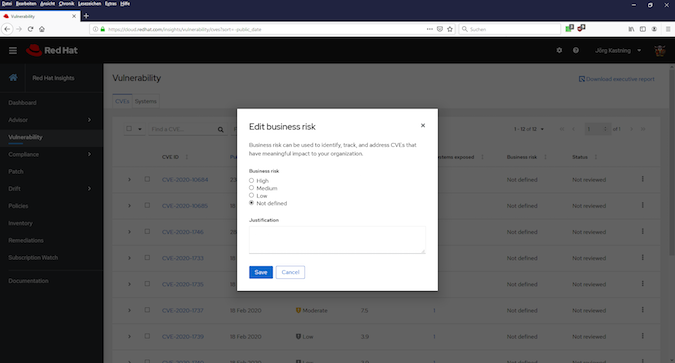Select Not defined business risk
The image size is (675, 363).
point(251,203)
